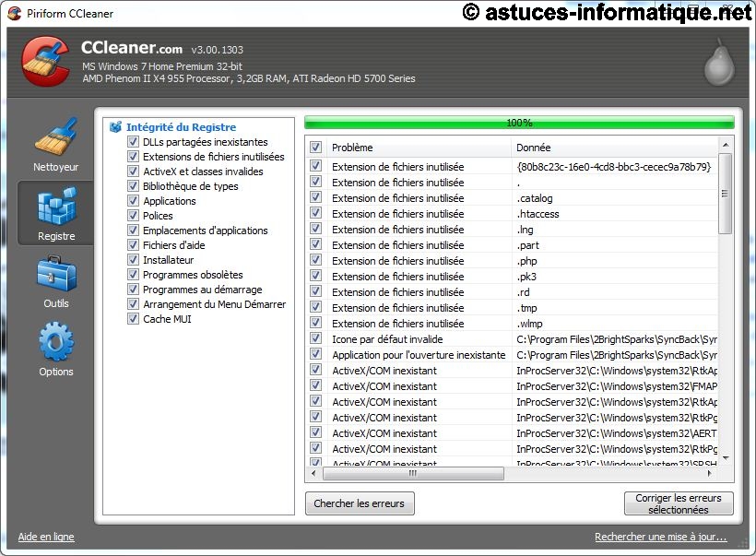Screen dimensions: 756x556
Task: Click Rechercher une mise à jour link
Action: coord(660,537)
